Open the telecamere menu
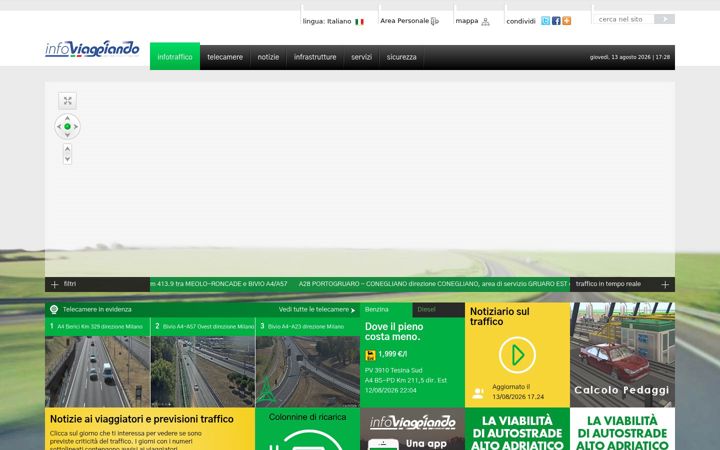This screenshot has width=720, height=450. (225, 57)
